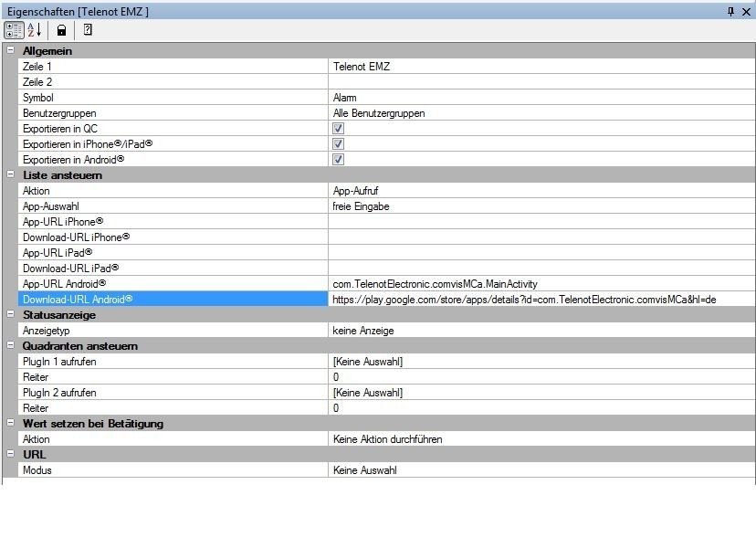Pin the Eigenschaften panel
This screenshot has width=756, height=548.
pos(730,11)
